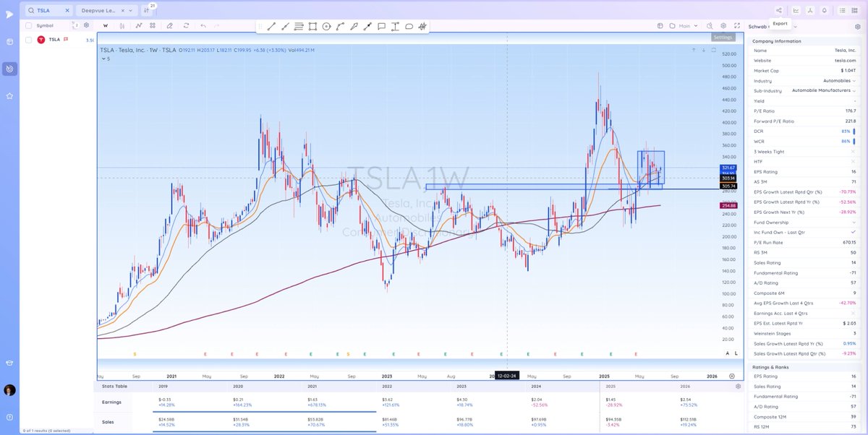Open Stats Table settings gear

(x=738, y=387)
